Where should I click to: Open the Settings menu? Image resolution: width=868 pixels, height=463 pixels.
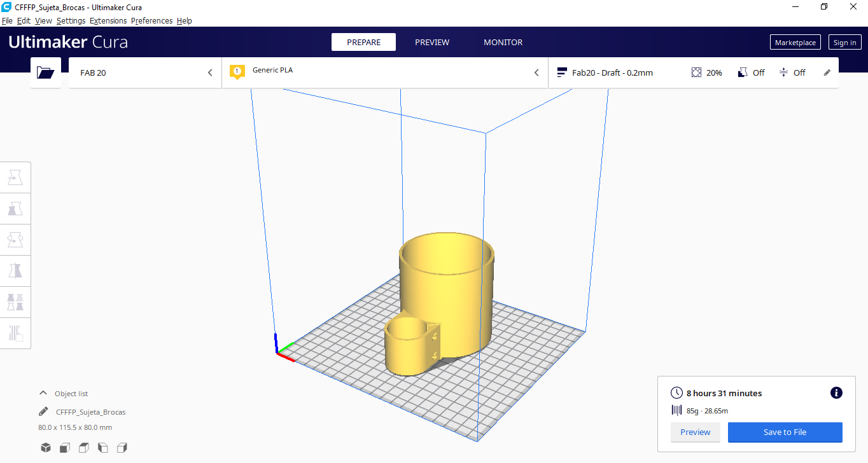(x=71, y=20)
